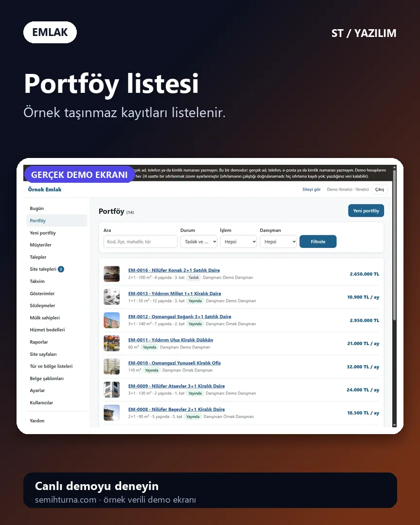
Task: Click the EM-0009 listing thumbnail
Action: click(x=111, y=390)
